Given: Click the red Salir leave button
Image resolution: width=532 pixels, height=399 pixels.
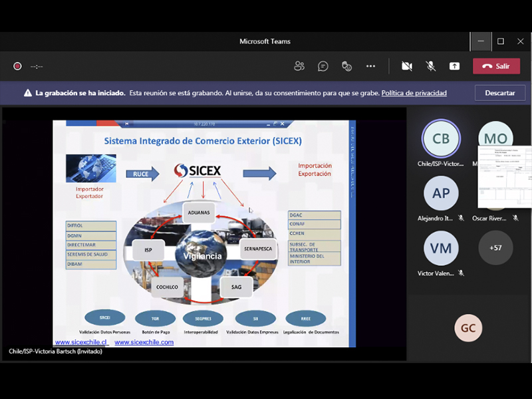Looking at the screenshot, I should [x=496, y=66].
